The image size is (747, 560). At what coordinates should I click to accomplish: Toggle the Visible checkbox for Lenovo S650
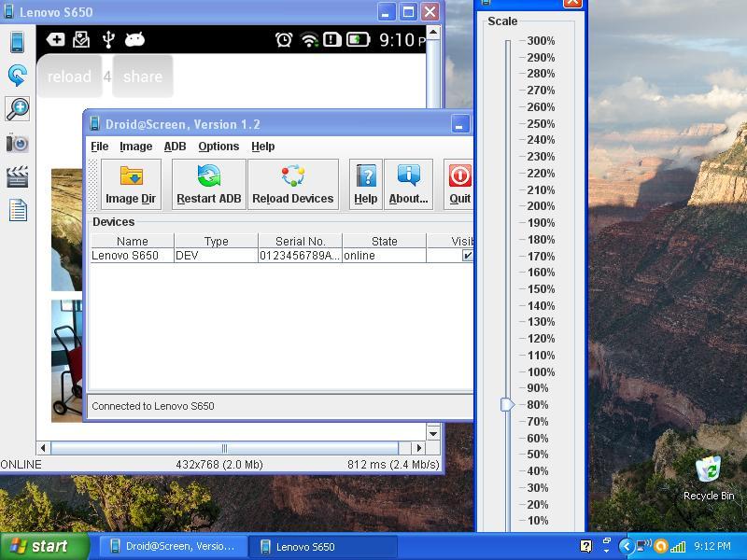tap(468, 256)
